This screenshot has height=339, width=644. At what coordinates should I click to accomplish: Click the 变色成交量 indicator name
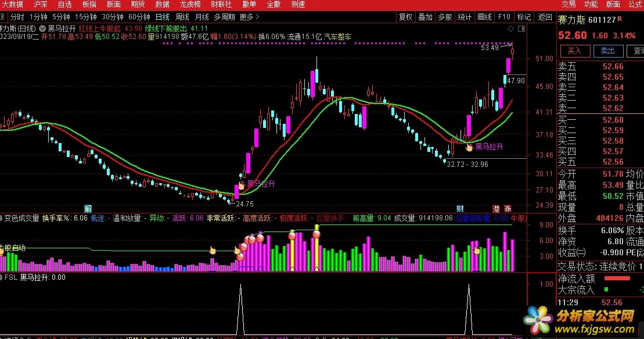[x=21, y=218]
